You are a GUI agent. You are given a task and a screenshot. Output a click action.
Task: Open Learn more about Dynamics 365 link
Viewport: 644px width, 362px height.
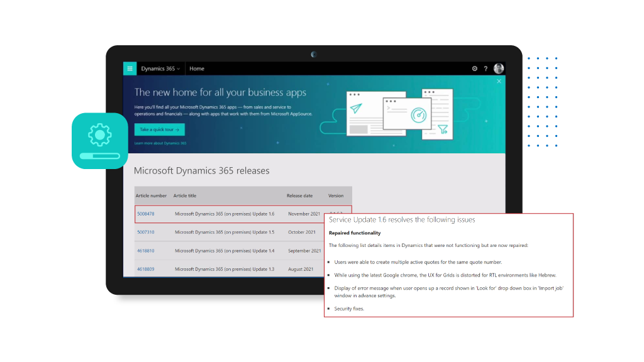pos(160,143)
